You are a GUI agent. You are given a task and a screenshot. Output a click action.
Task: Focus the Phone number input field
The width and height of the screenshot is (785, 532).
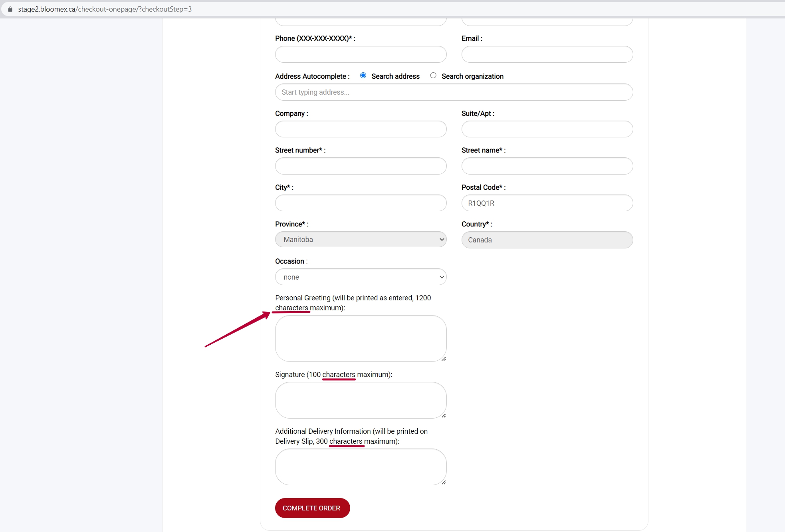click(x=361, y=54)
